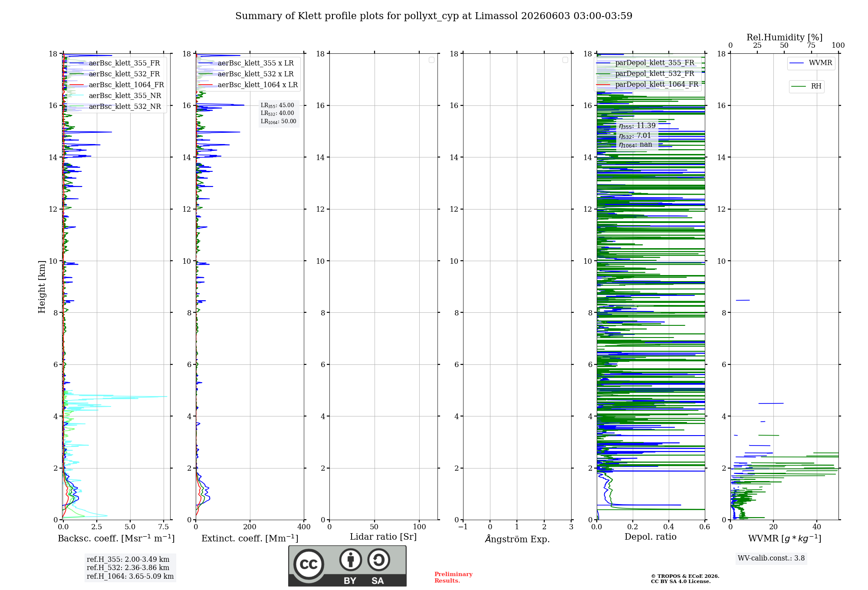
Task: Click the ref.H_532: 2.36-3.86 km text
Action: pos(128,568)
